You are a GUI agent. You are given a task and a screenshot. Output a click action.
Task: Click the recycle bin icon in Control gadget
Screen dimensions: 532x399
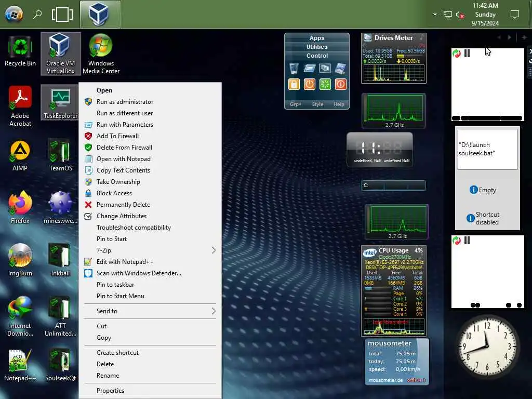tap(294, 68)
